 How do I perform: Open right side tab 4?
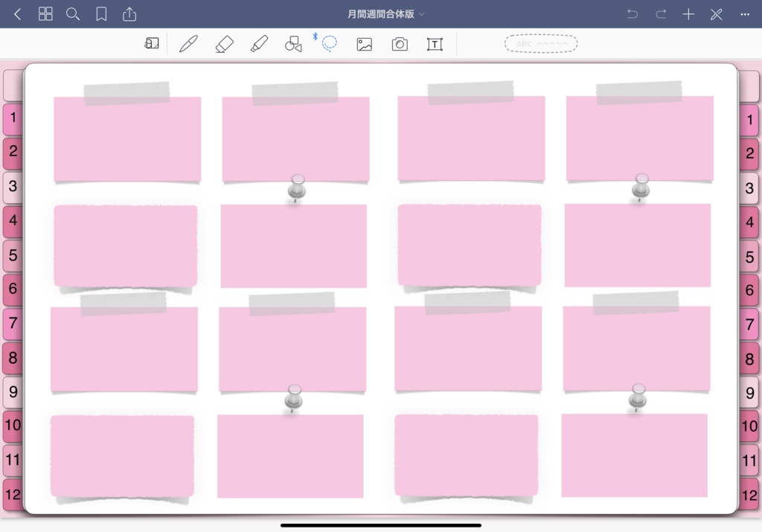pyautogui.click(x=749, y=222)
